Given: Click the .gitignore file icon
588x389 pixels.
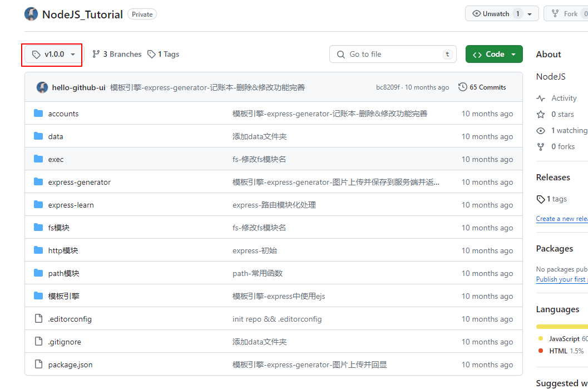Looking at the screenshot, I should (x=38, y=341).
